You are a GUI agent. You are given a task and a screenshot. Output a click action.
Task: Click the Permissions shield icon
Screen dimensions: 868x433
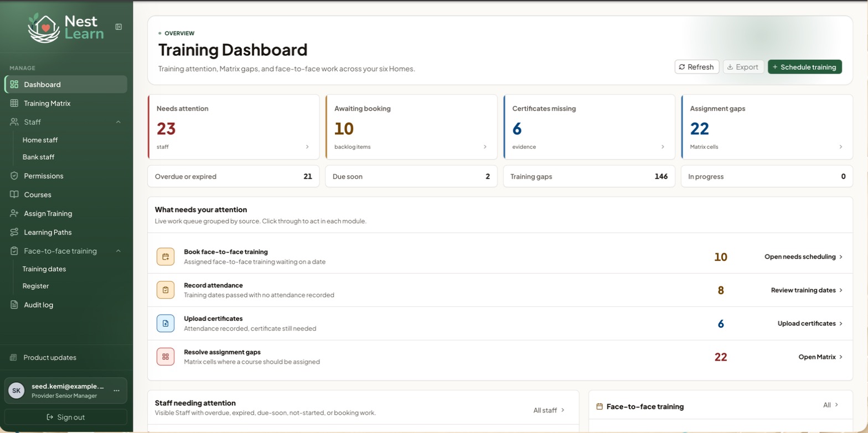point(14,176)
